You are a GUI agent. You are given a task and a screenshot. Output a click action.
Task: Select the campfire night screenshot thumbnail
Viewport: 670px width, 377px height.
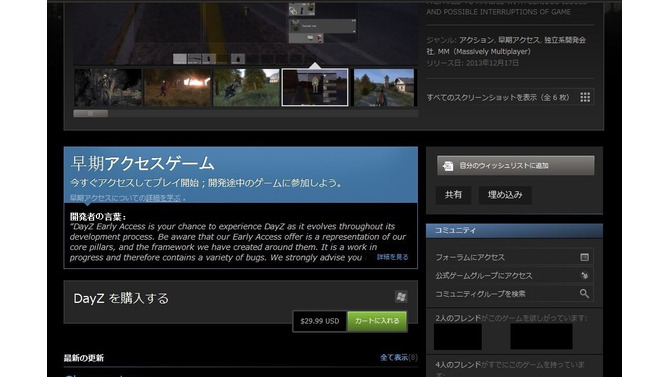tap(177, 88)
